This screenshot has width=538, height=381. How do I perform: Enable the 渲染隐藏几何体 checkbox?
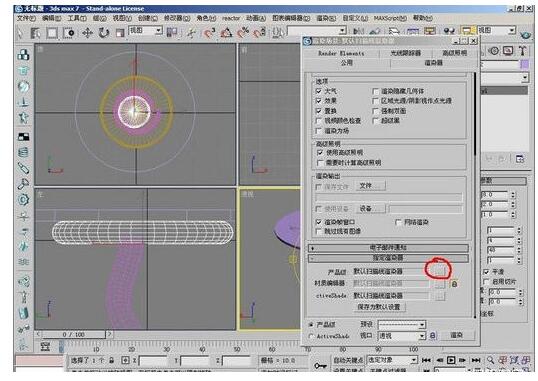375,91
